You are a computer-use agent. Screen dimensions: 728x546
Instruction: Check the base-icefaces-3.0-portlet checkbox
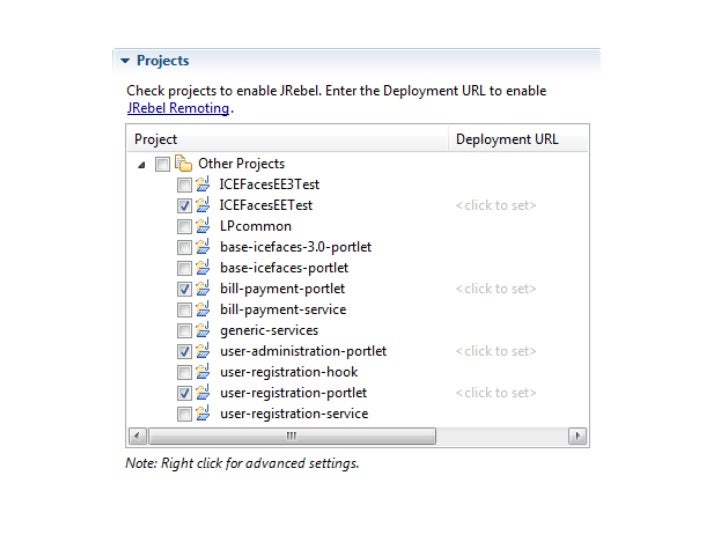click(x=184, y=247)
